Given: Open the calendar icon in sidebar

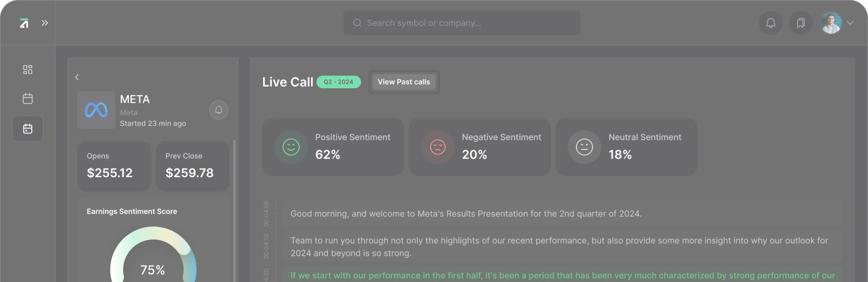Looking at the screenshot, I should coord(28,99).
